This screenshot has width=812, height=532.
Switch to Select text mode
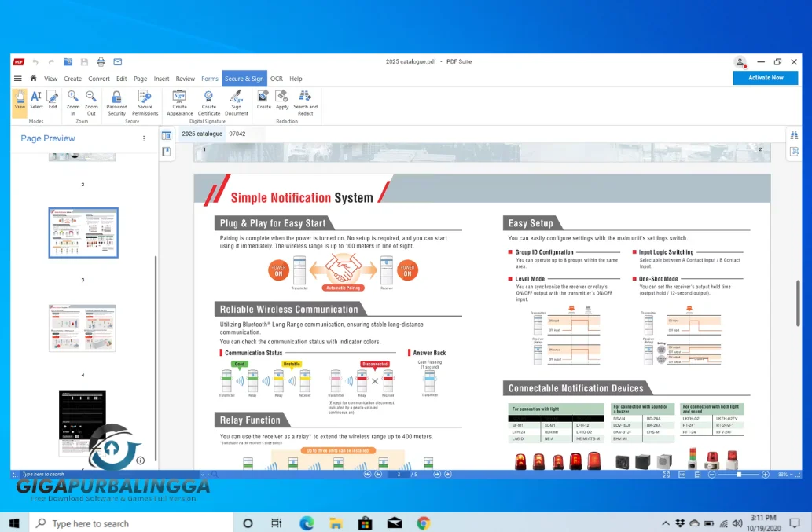click(x=36, y=100)
